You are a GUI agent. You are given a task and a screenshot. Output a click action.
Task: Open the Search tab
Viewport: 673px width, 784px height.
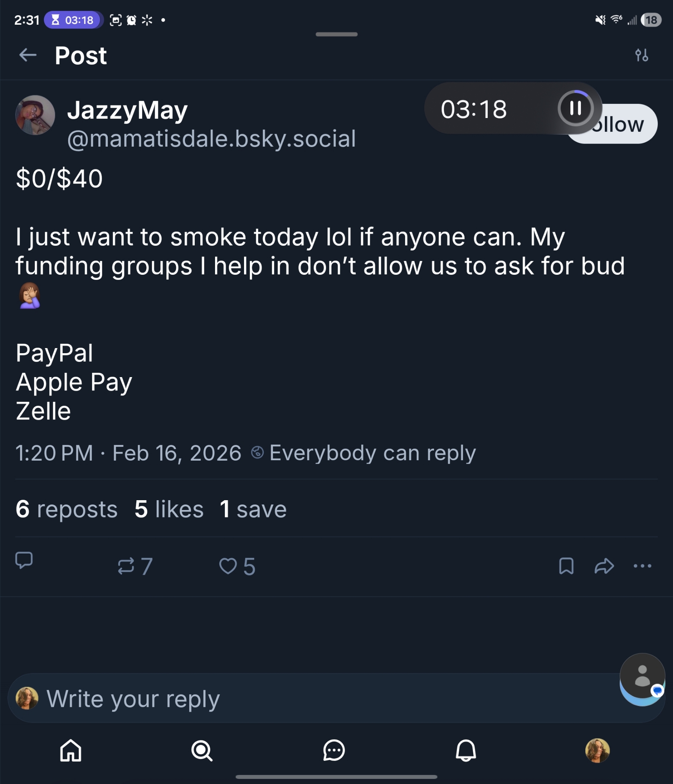coord(202,750)
